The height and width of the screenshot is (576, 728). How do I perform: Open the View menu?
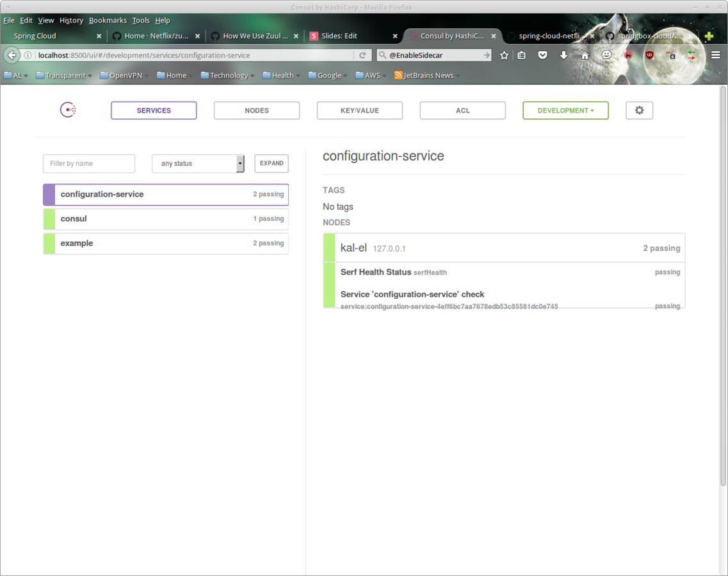click(46, 20)
